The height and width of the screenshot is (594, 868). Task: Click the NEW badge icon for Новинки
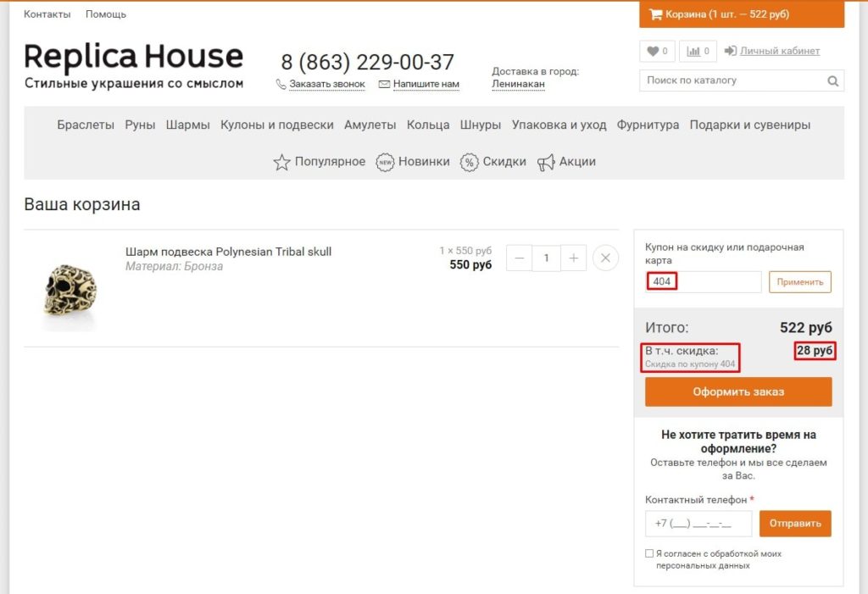point(385,162)
